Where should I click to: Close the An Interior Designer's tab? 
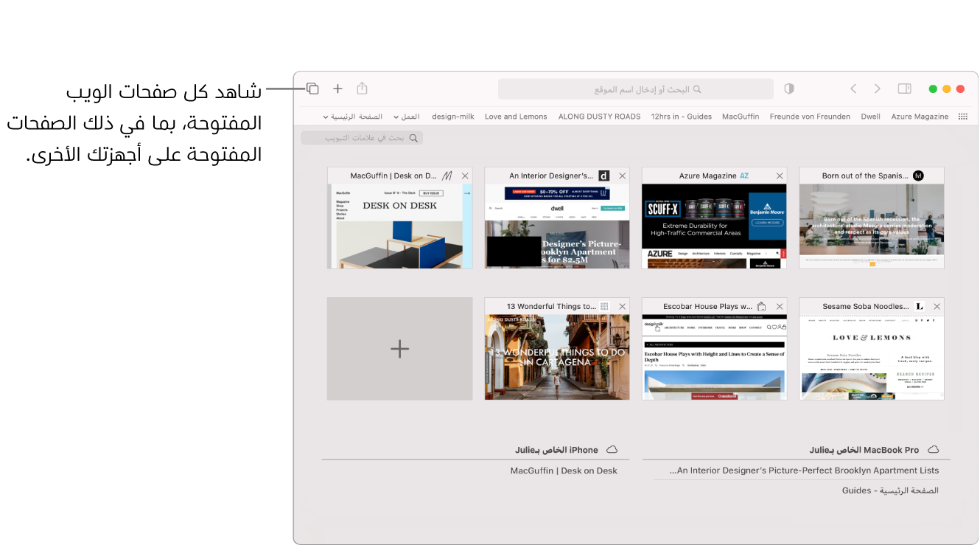pos(623,176)
